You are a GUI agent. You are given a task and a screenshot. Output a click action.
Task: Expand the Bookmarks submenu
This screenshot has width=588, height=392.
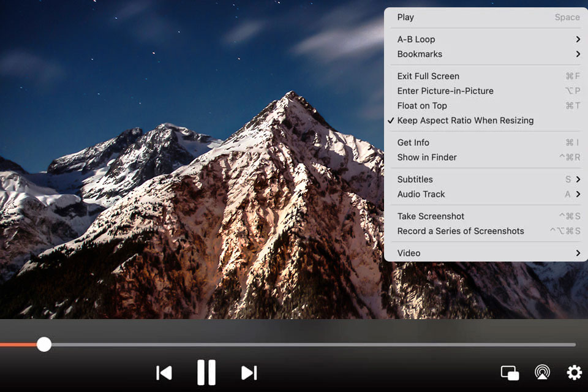click(x=486, y=54)
